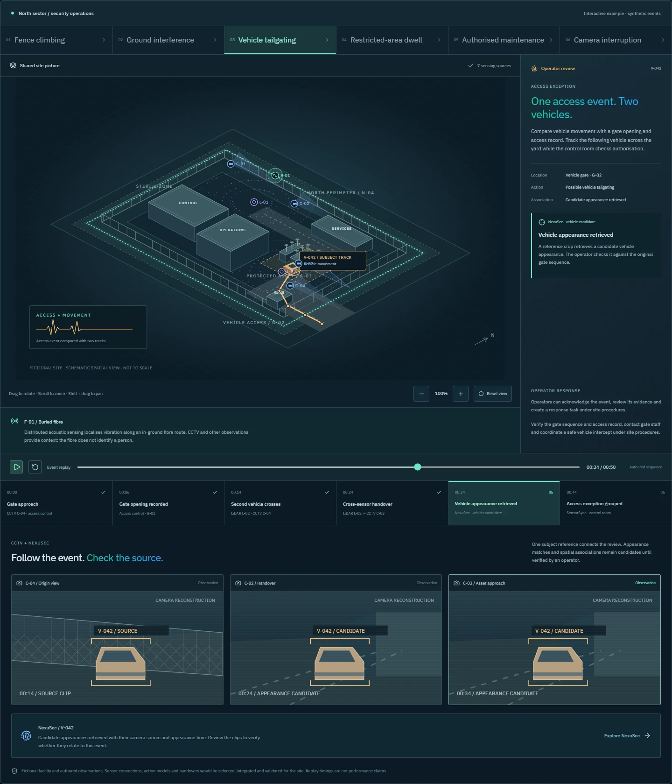Toggle the 7 sensing sources checkmark
Image resolution: width=672 pixels, height=784 pixels.
coord(470,66)
